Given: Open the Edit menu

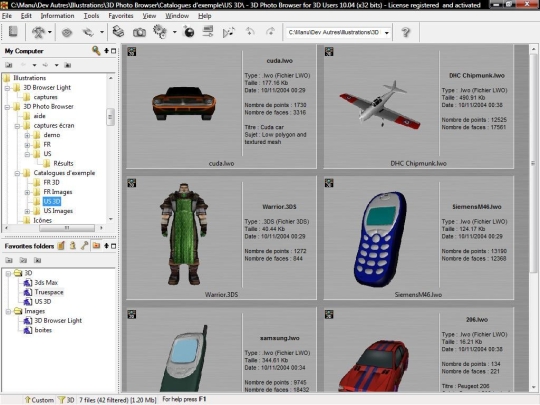Looking at the screenshot, I should [x=26, y=16].
